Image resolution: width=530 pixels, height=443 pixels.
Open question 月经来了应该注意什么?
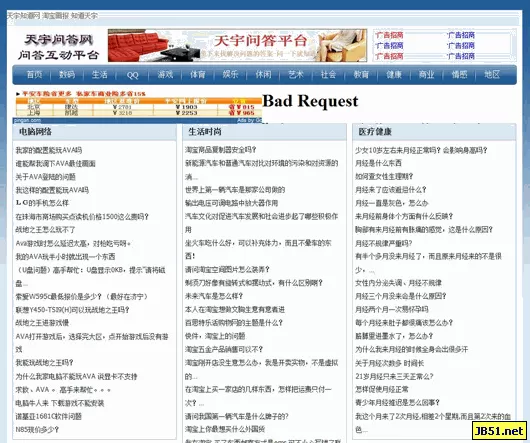tap(391, 190)
